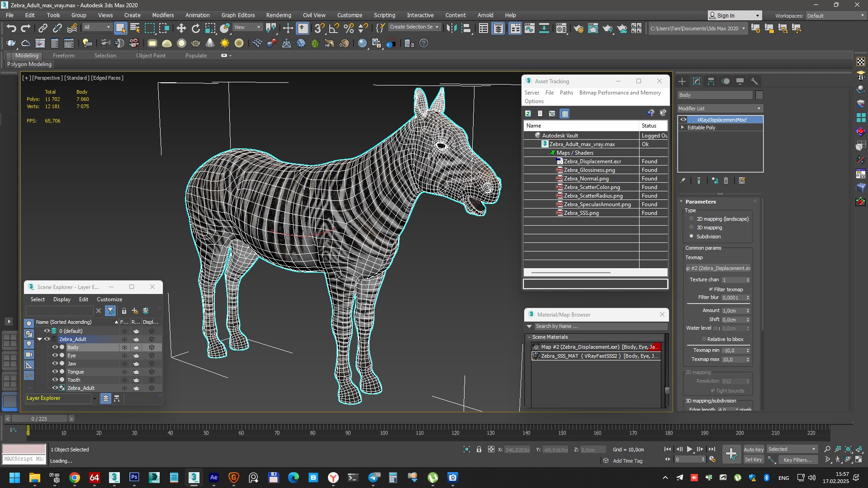Click the 0 / 225 time slider

tap(39, 419)
